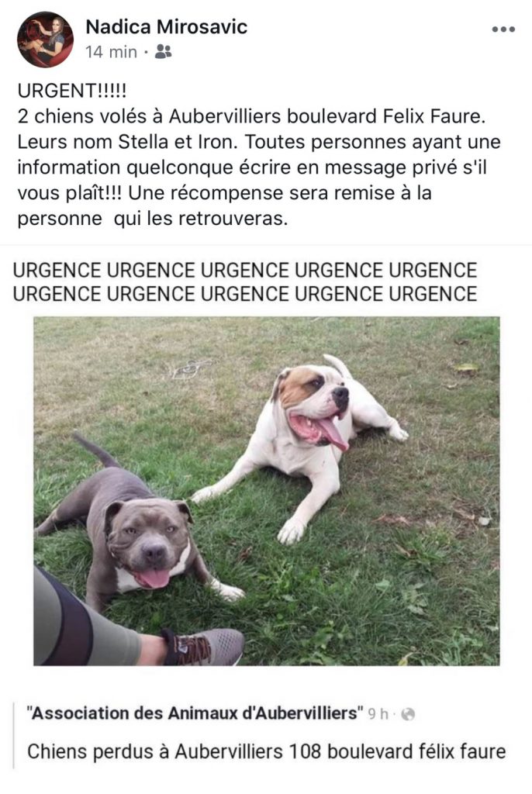Open Nadica Mirosavic's round profile picture
532x794 pixels.
click(45, 40)
